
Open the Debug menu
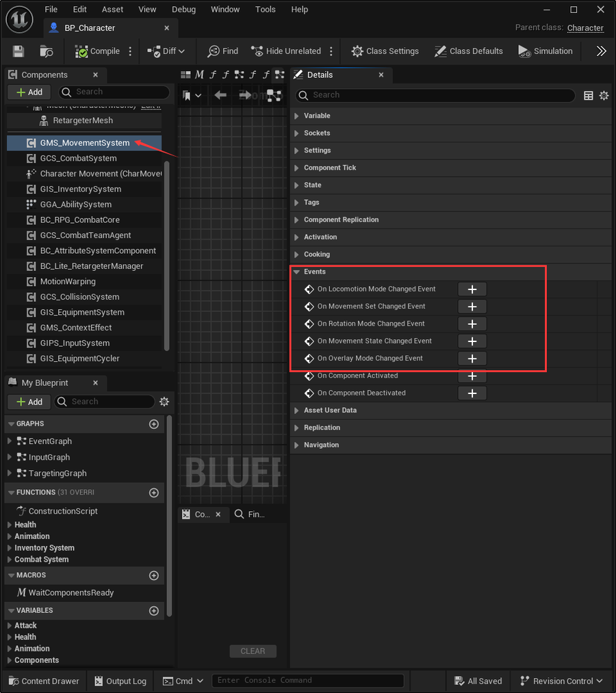(183, 10)
